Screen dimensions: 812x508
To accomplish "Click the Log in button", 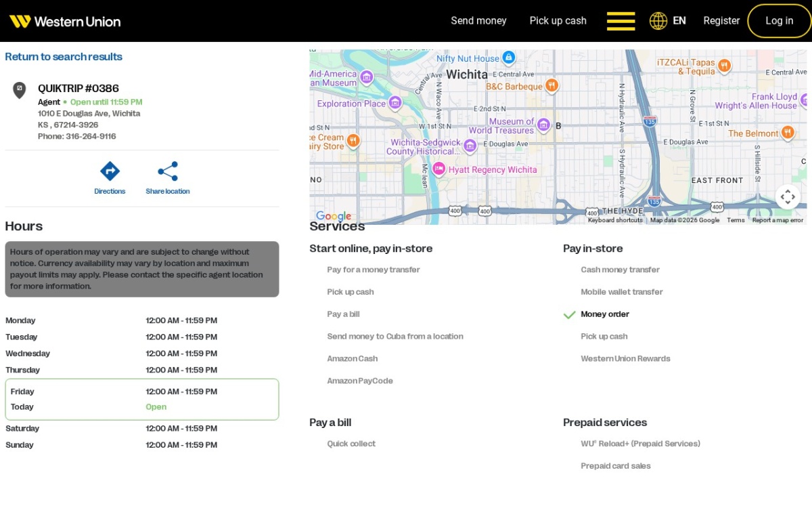I will (780, 21).
